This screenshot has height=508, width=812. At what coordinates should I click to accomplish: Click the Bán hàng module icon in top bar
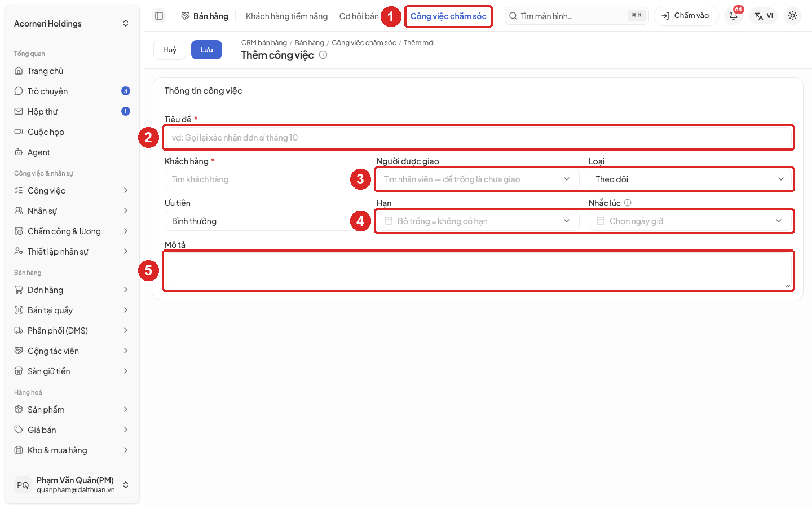(186, 16)
